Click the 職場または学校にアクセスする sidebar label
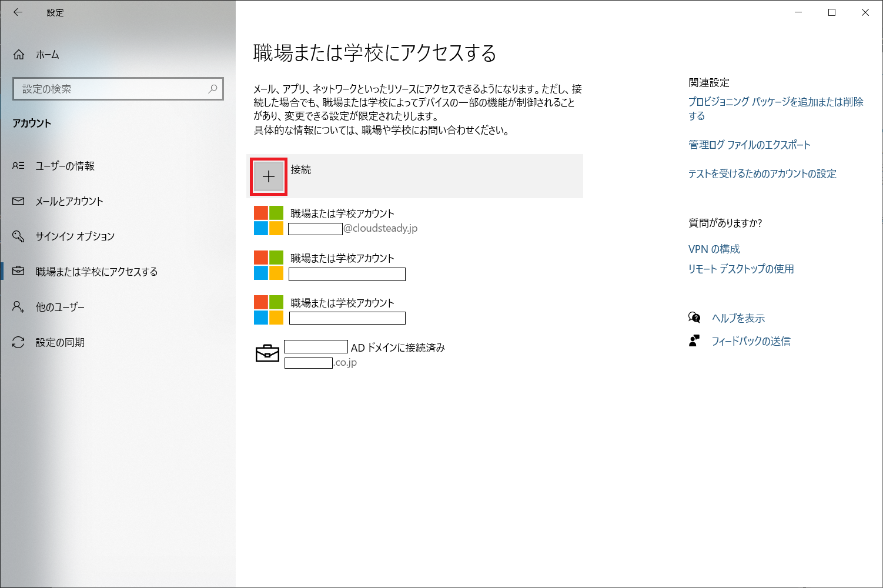Viewport: 883px width, 588px height. (96, 272)
